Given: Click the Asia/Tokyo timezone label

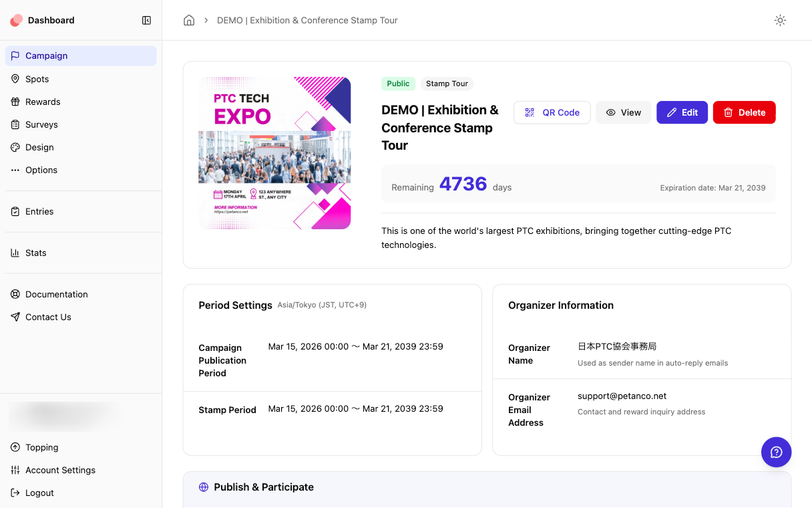Looking at the screenshot, I should coord(322,305).
